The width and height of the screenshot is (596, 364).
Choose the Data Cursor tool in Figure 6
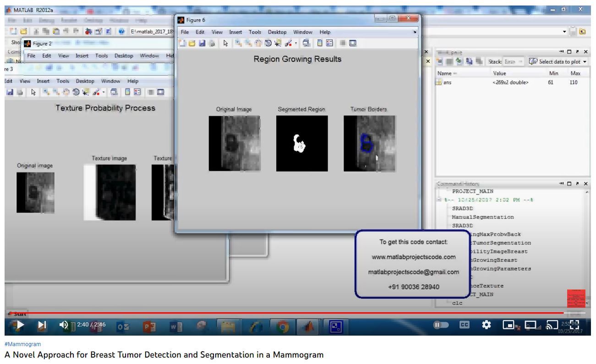click(x=278, y=43)
